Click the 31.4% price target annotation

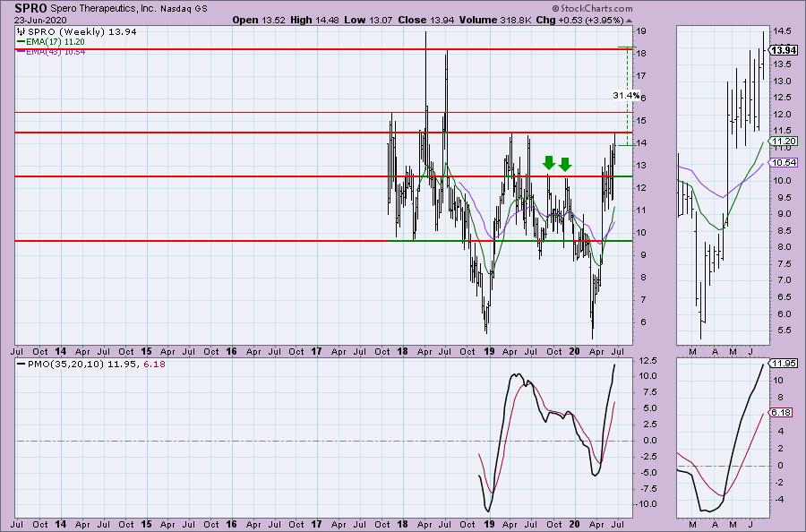click(x=626, y=95)
